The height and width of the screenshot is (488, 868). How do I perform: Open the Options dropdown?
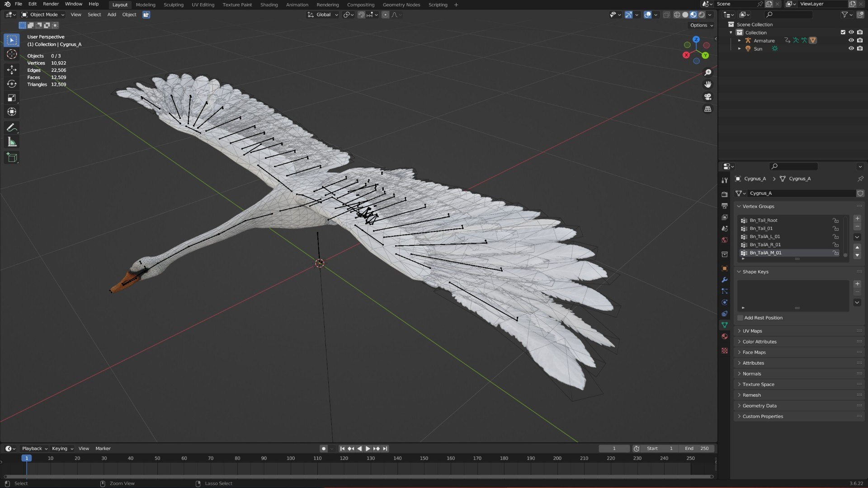pos(701,25)
